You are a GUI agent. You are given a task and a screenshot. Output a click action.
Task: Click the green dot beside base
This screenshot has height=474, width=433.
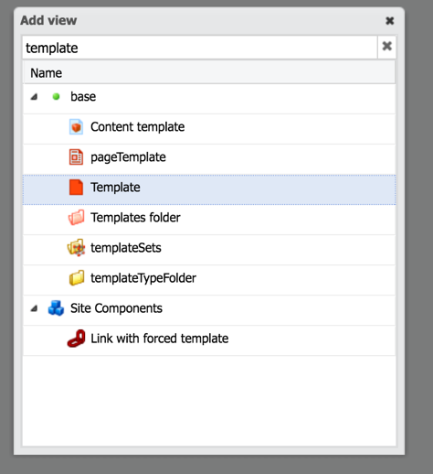56,97
